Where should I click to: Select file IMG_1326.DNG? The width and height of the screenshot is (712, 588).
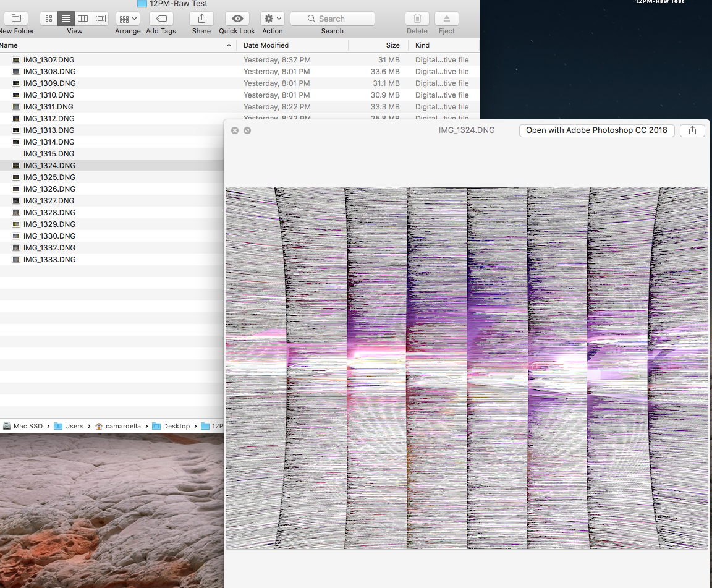(49, 189)
